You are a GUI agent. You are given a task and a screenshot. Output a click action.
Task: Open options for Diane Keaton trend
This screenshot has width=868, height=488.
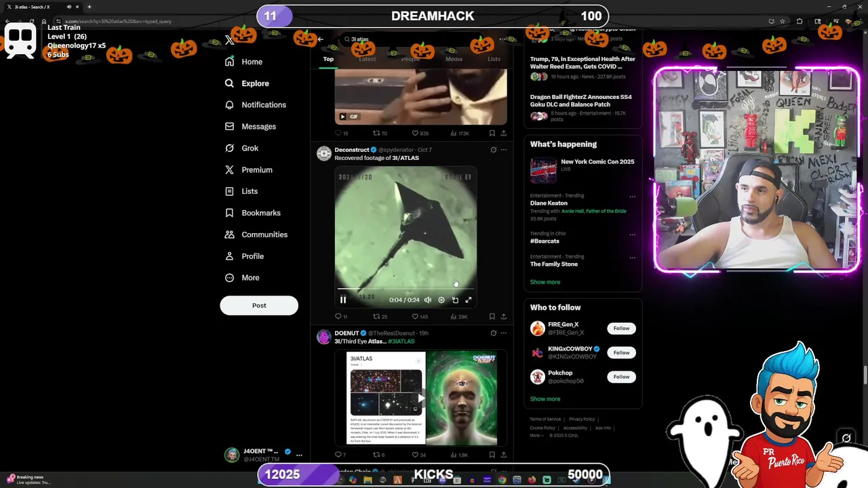(632, 197)
